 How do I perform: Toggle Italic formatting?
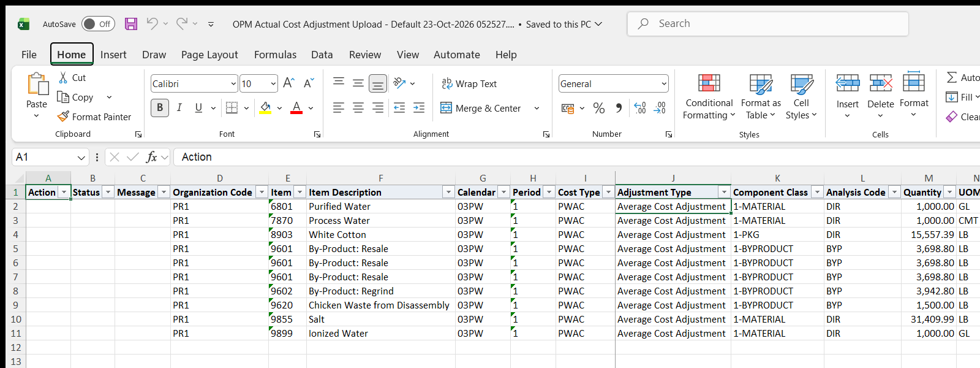click(x=179, y=108)
